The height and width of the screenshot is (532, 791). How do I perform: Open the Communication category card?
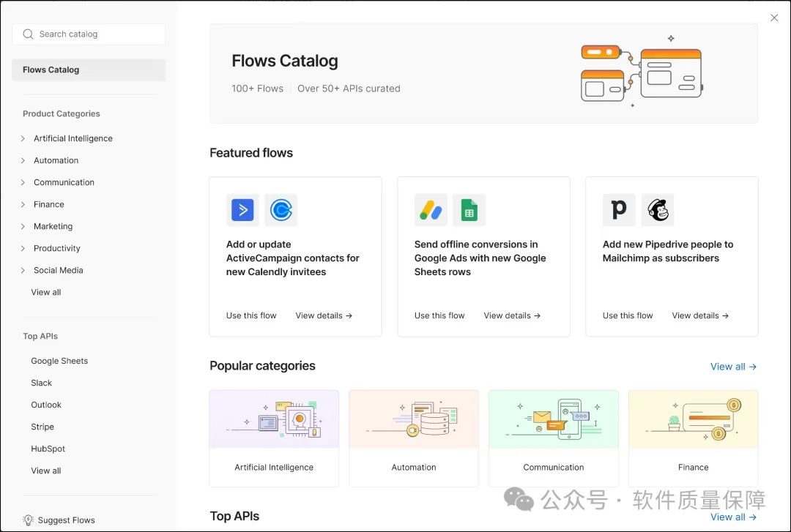click(554, 438)
